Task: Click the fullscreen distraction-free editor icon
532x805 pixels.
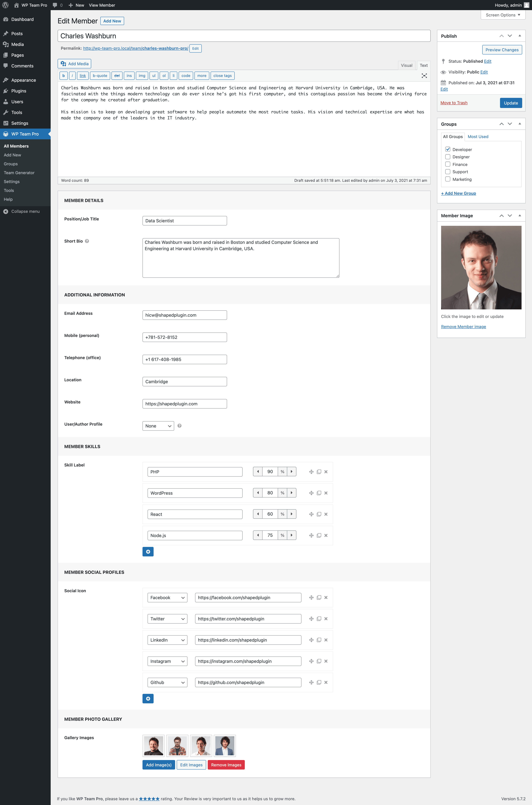Action: coord(424,76)
